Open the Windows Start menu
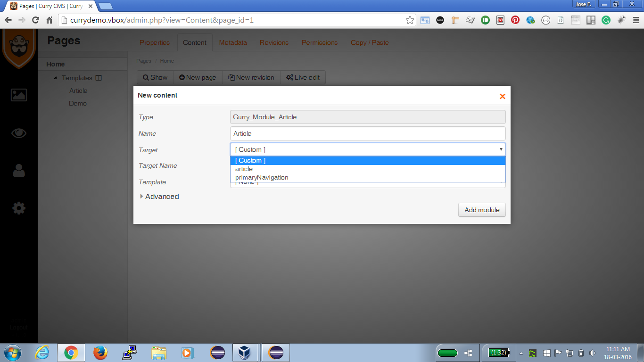Image resolution: width=644 pixels, height=362 pixels. point(13,353)
